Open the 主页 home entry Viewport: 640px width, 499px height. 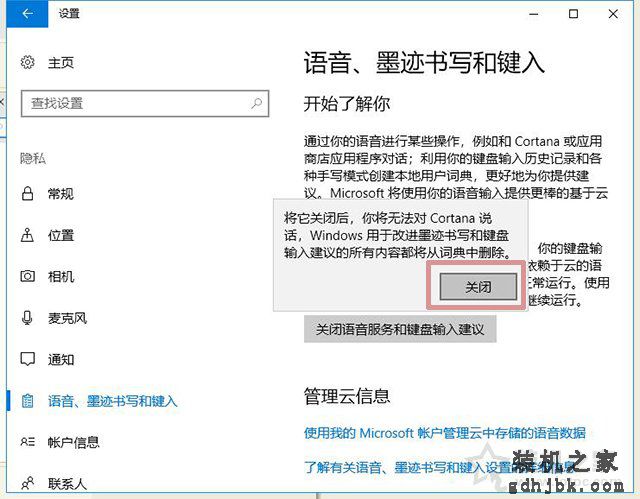click(x=61, y=63)
